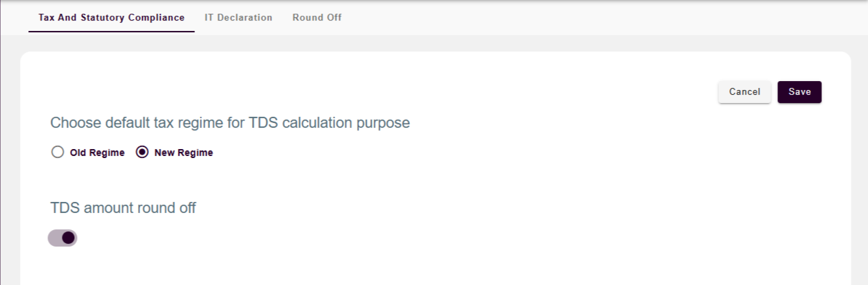Open the Round Off tab

point(317,18)
